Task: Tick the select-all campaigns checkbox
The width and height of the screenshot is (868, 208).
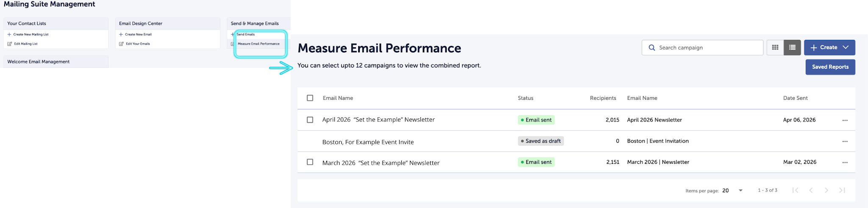Action: coord(310,98)
